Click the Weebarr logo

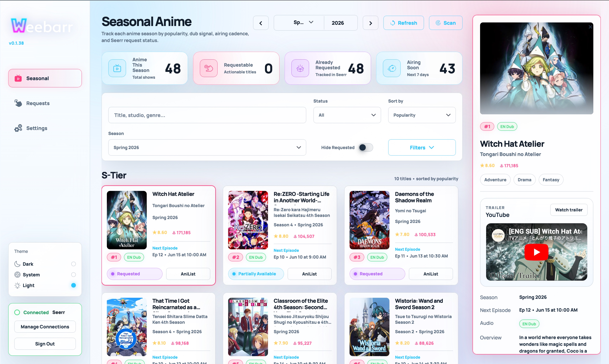[42, 26]
